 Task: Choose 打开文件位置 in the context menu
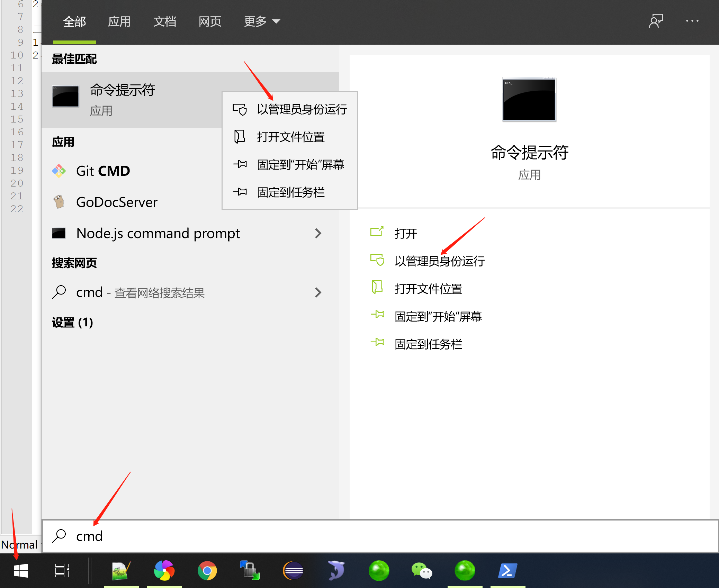coord(290,137)
